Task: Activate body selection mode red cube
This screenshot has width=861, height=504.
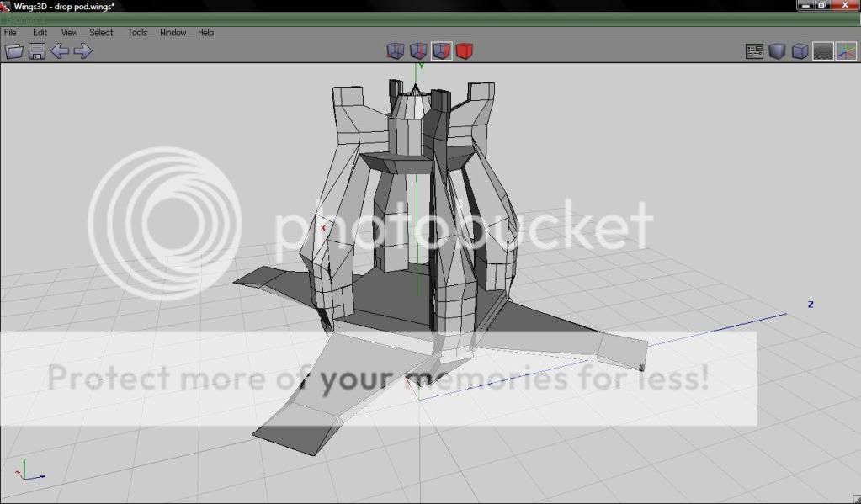Action: [464, 51]
